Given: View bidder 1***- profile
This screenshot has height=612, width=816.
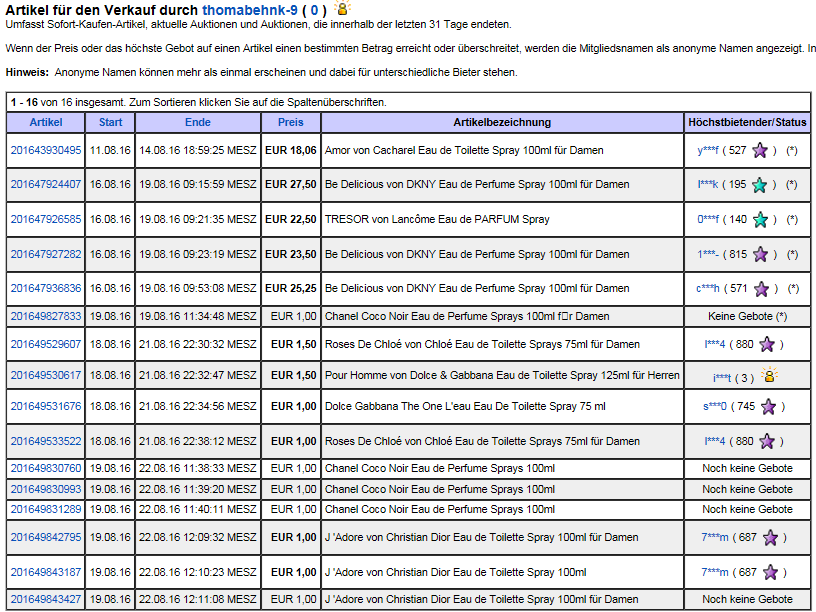Looking at the screenshot, I should coord(708,254).
